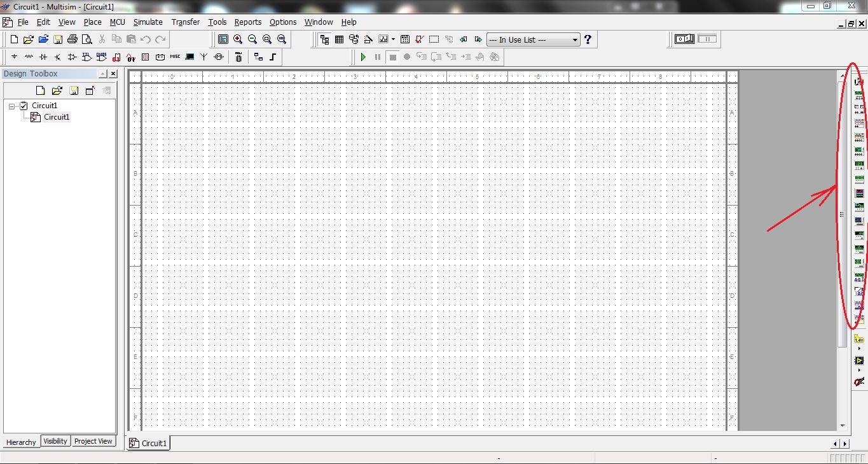Start simulation with green Run button
Image resolution: width=868 pixels, height=464 pixels.
pos(363,57)
